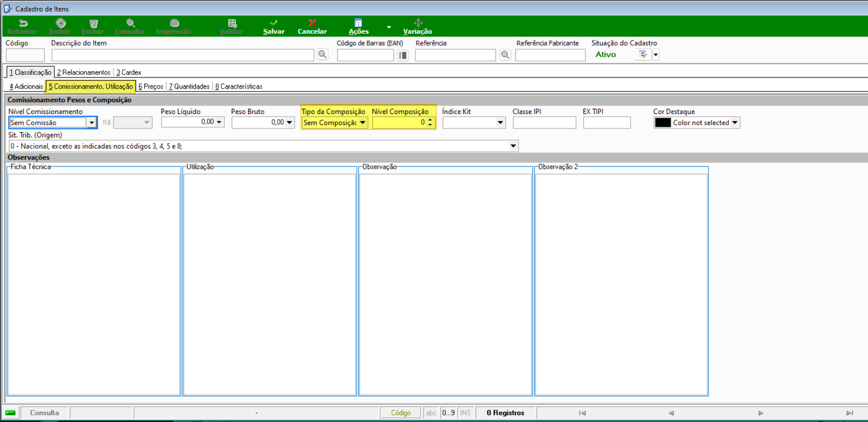Click the Variação toolbar icon

click(418, 23)
